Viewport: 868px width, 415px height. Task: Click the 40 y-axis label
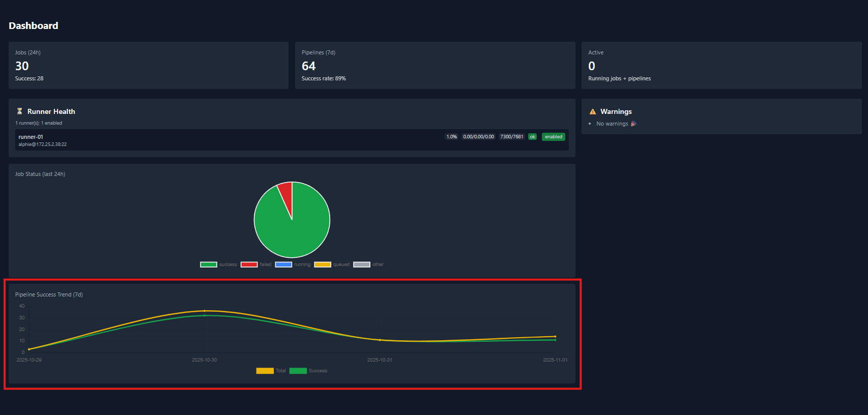click(22, 306)
